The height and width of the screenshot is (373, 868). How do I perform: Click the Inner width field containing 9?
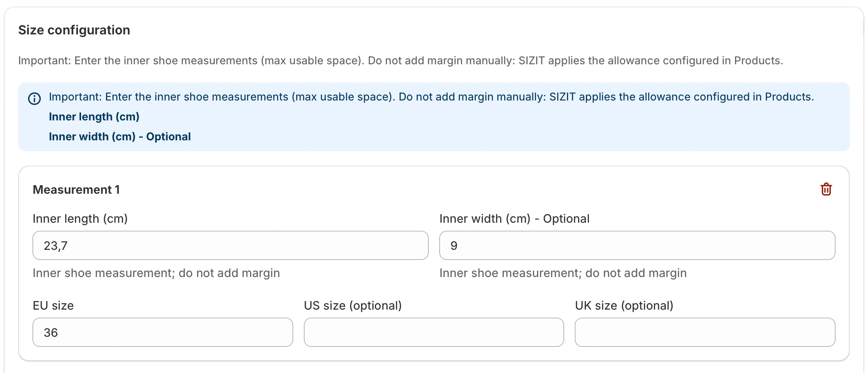point(637,245)
